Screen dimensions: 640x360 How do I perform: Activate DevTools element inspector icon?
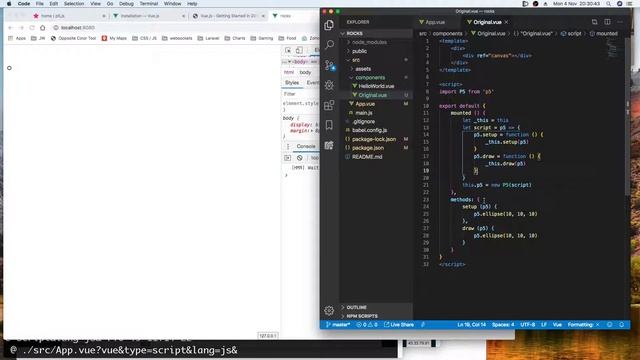click(288, 50)
